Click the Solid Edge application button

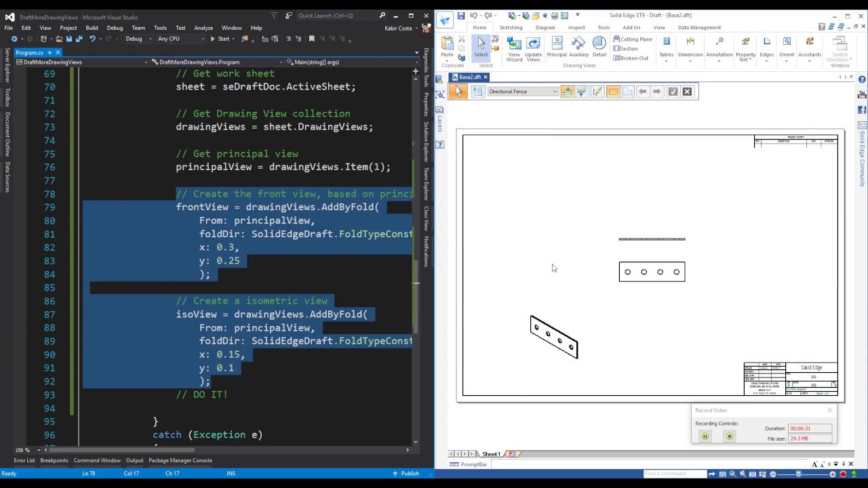445,20
